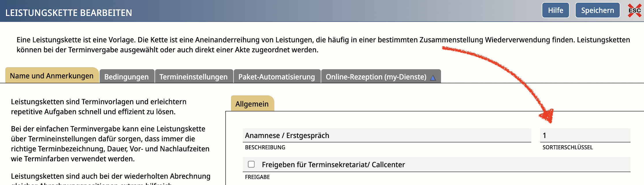Click the intro paragraph about Leistungskette Vorlage
This screenshot has height=185, width=644.
click(323, 45)
